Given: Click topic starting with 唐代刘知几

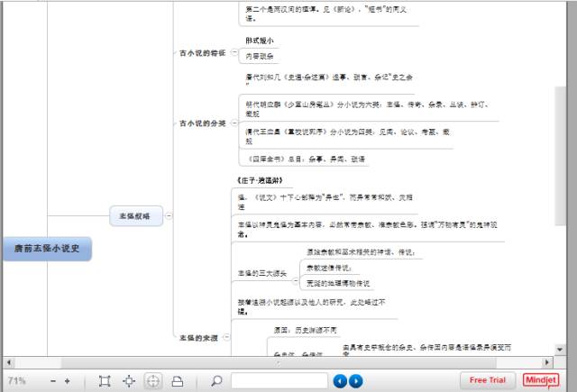Looking at the screenshot, I should [x=329, y=79].
